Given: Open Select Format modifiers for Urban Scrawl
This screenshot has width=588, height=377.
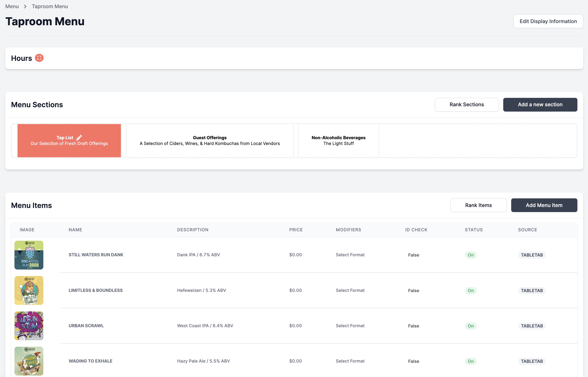Looking at the screenshot, I should point(350,326).
